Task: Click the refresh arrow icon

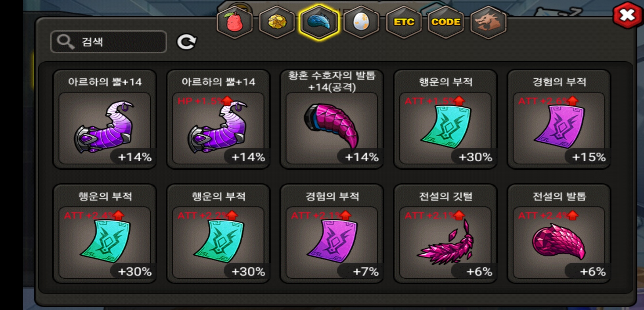Action: tap(186, 42)
